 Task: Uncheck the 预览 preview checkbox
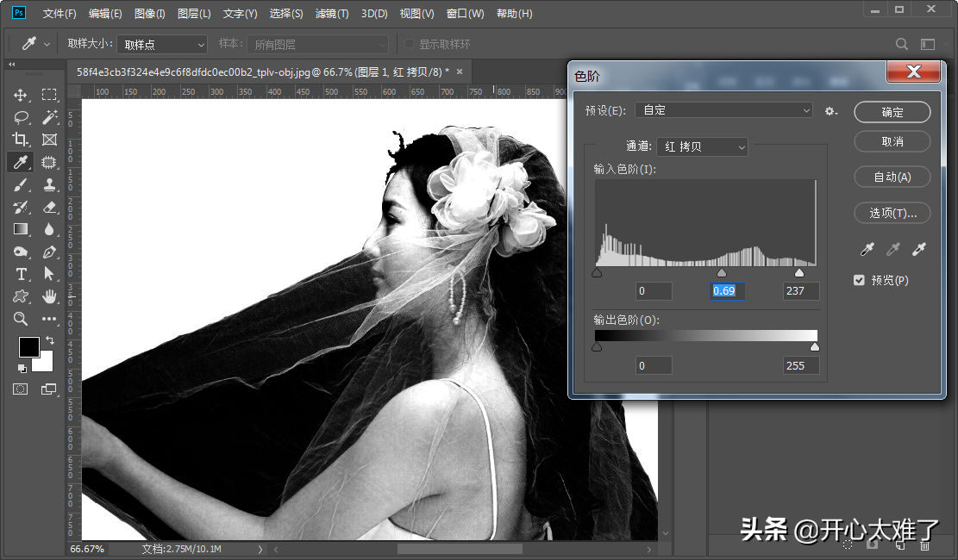859,280
